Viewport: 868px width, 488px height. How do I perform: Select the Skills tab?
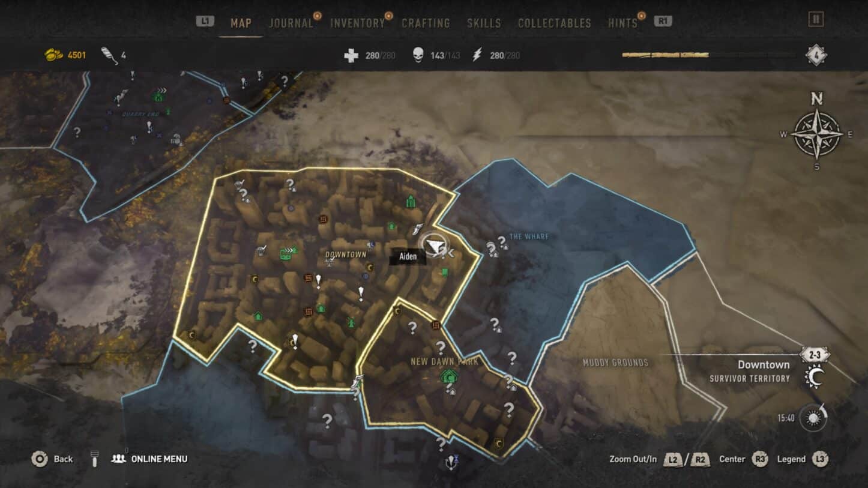click(x=484, y=23)
